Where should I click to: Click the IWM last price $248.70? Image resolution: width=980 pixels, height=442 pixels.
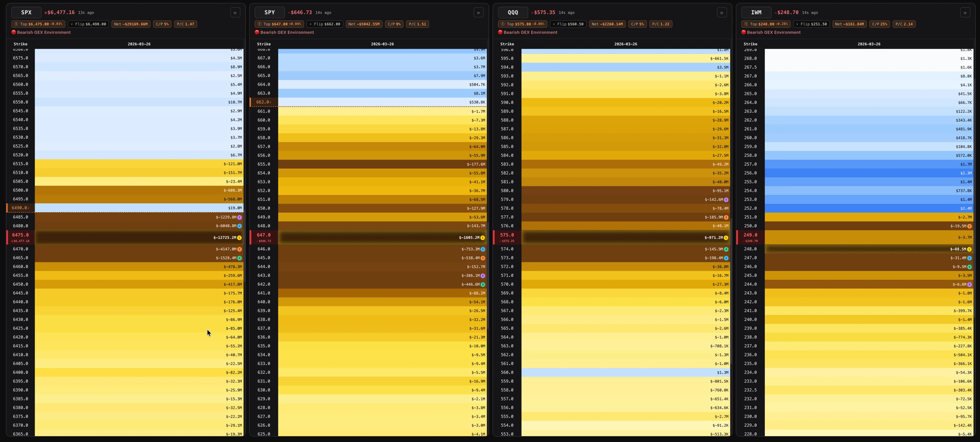788,13
